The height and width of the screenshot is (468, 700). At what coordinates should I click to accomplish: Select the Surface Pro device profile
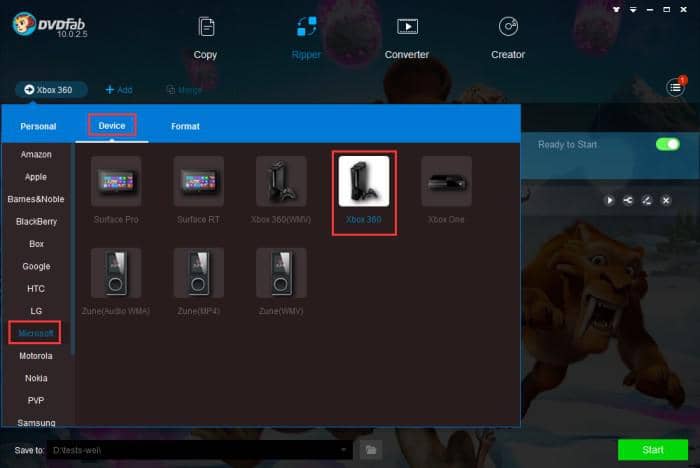116,190
